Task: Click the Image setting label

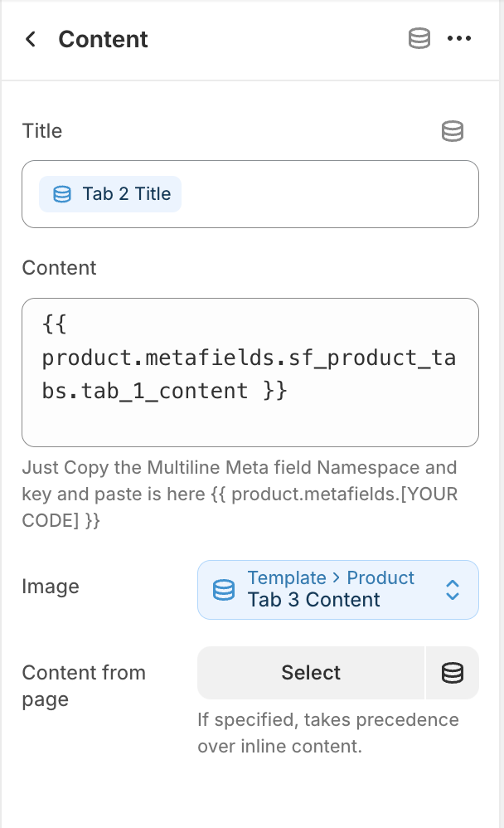Action: coord(51,587)
